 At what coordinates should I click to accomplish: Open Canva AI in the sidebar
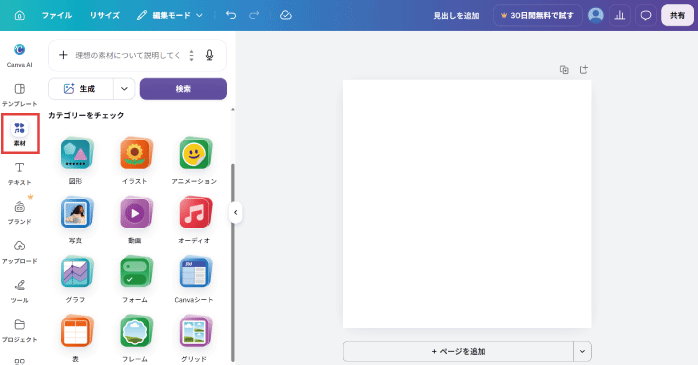(x=19, y=56)
